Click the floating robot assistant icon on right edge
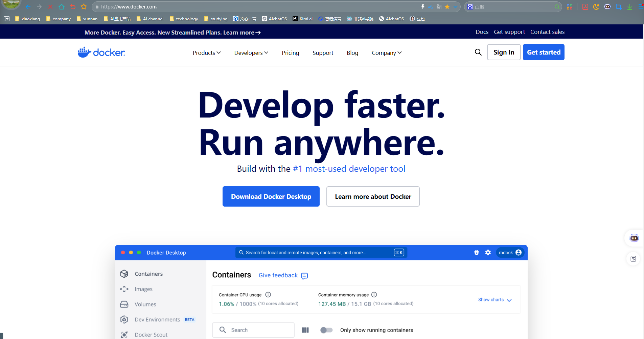The height and width of the screenshot is (339, 644). pos(634,238)
